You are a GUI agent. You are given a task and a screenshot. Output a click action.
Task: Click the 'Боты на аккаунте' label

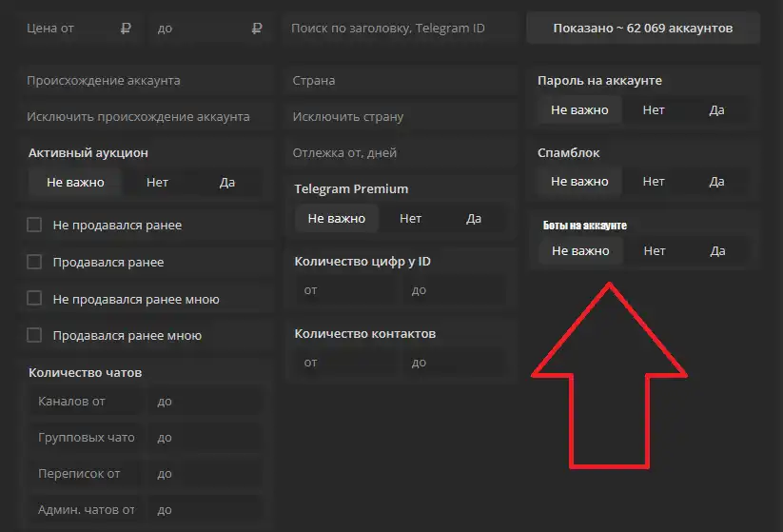pyautogui.click(x=585, y=226)
